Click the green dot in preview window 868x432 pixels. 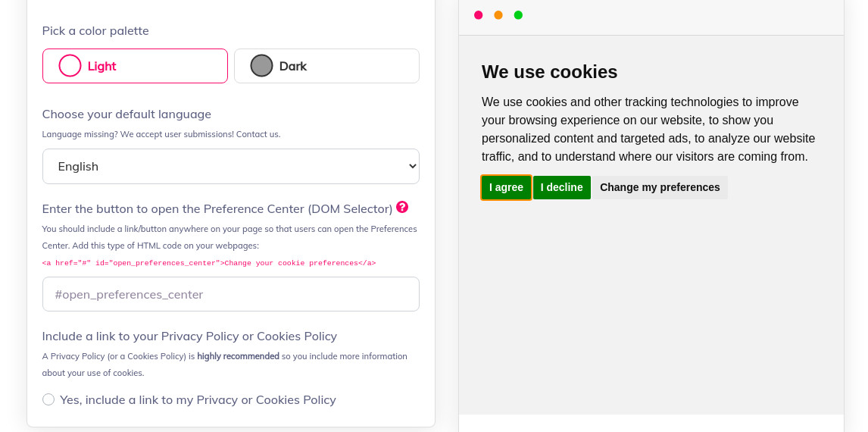[x=518, y=15]
